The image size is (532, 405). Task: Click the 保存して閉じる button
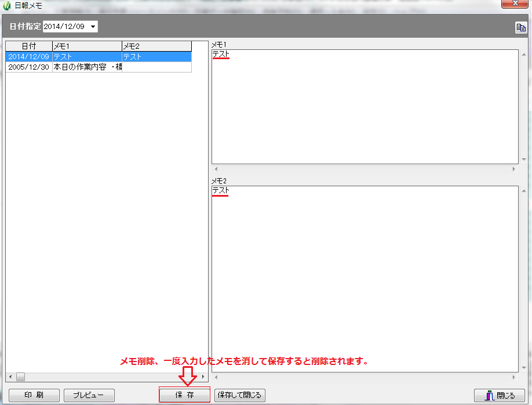pos(239,395)
